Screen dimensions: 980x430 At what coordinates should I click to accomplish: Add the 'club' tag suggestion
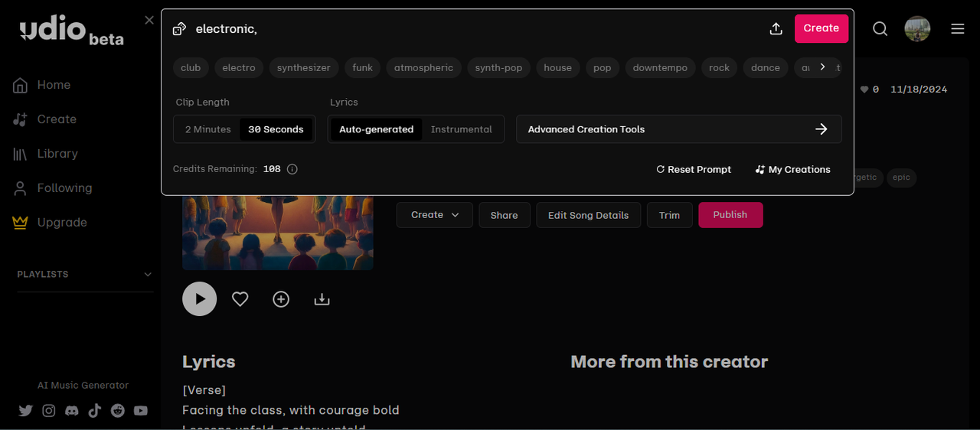(191, 68)
